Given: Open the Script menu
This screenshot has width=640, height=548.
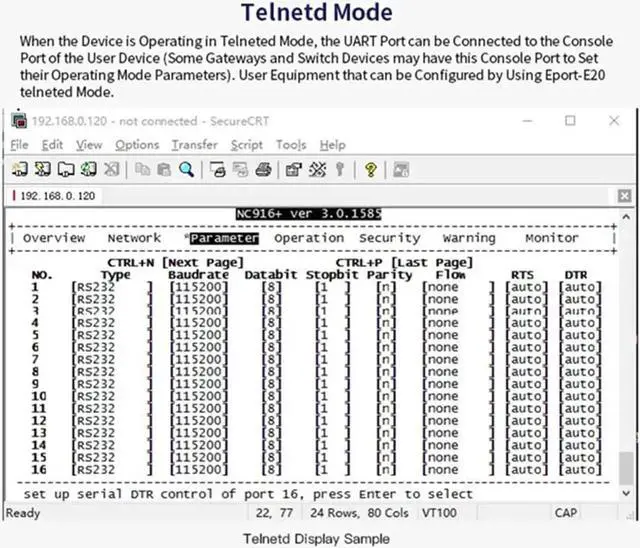Looking at the screenshot, I should 247,145.
